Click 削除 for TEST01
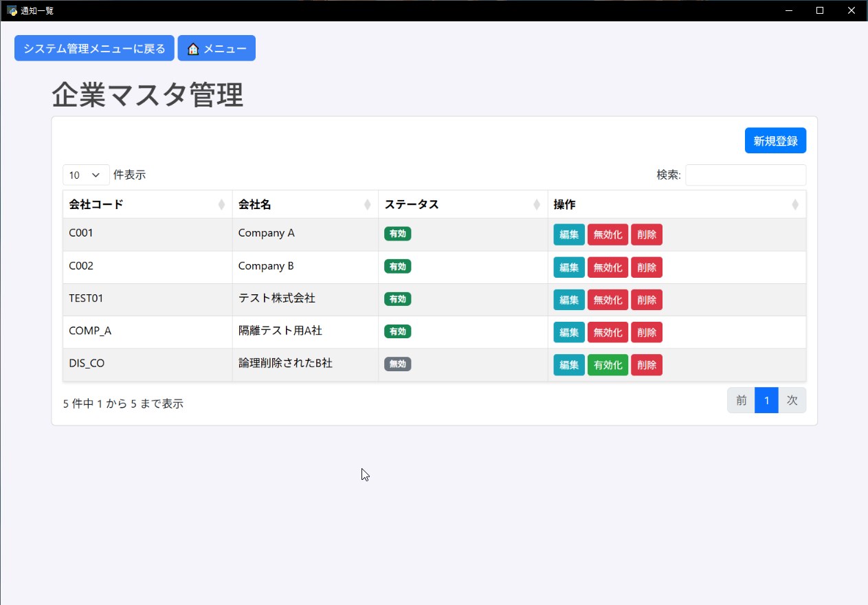The image size is (868, 605). coord(646,300)
